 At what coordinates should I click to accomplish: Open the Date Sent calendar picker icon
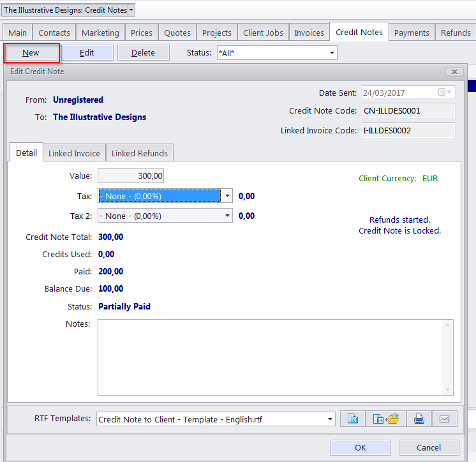point(445,92)
